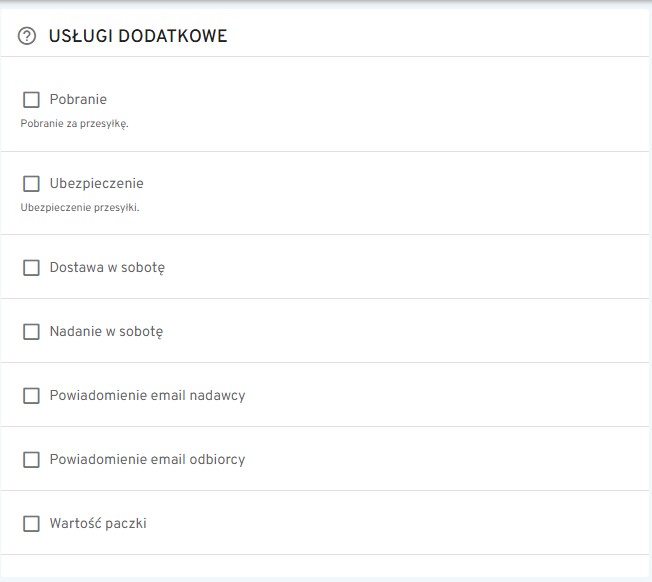Tick the Wartość paczki checkbox
652x582 pixels.
point(31,523)
